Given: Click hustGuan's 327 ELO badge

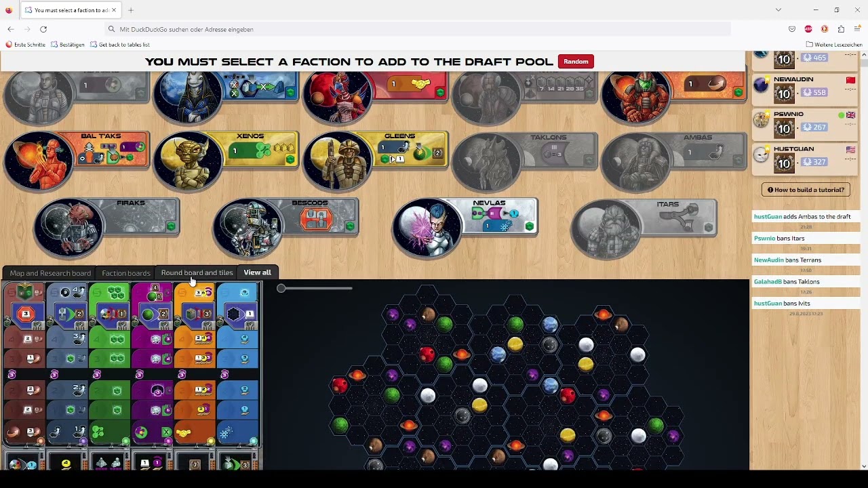Looking at the screenshot, I should (x=815, y=162).
